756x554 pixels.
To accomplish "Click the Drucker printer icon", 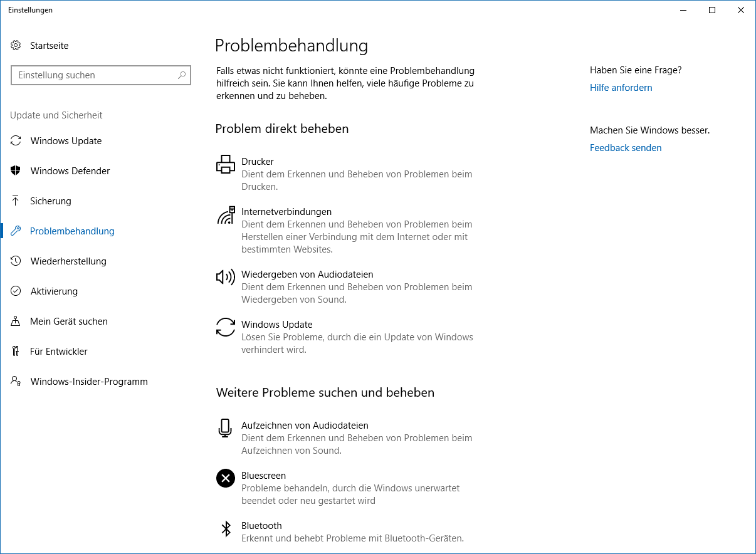I will tap(226, 164).
